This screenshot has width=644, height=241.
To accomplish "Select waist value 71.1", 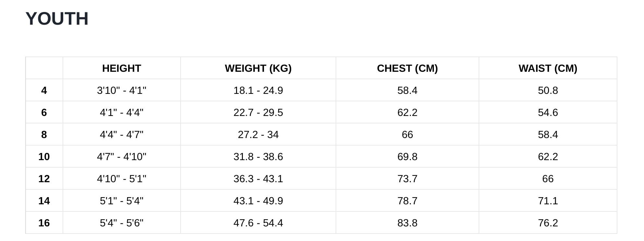I will pos(548,201).
